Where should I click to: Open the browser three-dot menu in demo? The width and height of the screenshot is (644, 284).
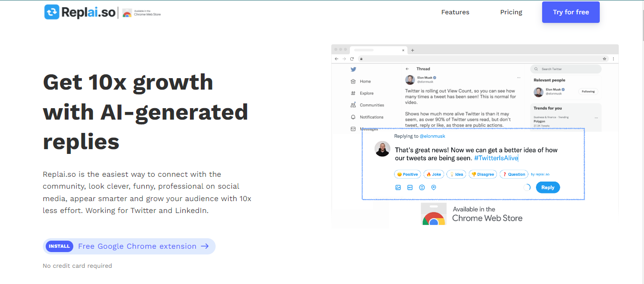click(613, 59)
